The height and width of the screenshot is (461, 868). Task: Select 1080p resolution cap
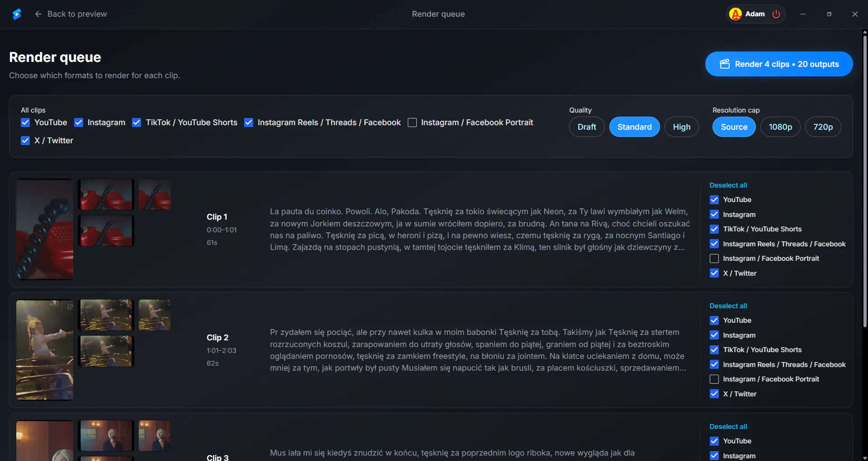coord(780,127)
